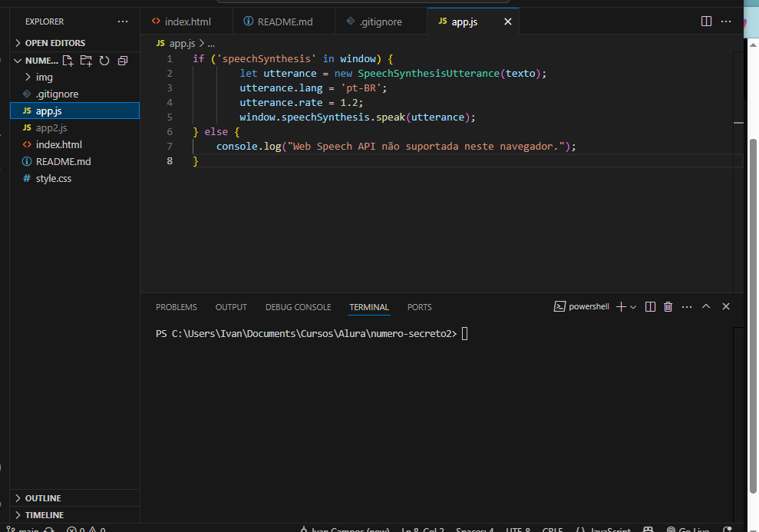
Task: Open editor more actions menu
Action: click(726, 21)
